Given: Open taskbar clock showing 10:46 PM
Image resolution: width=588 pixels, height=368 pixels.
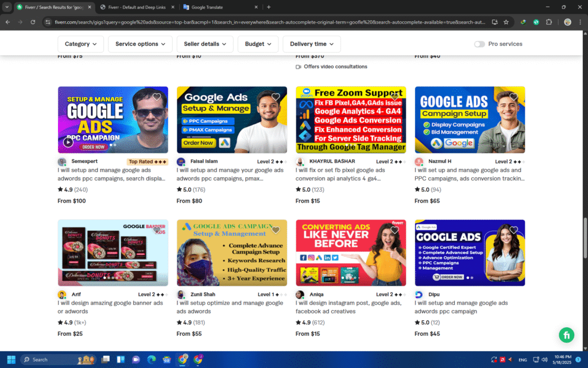Looking at the screenshot, I should coord(563,359).
